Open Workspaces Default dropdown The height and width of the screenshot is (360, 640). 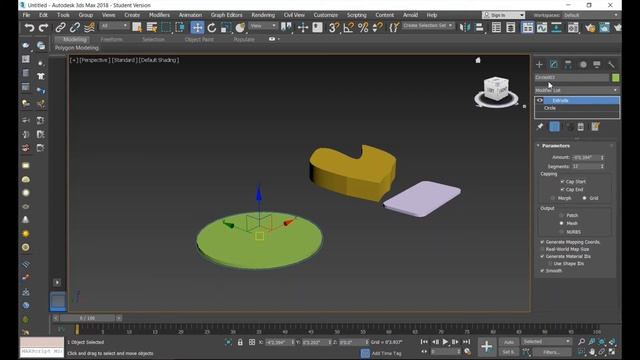click(591, 15)
